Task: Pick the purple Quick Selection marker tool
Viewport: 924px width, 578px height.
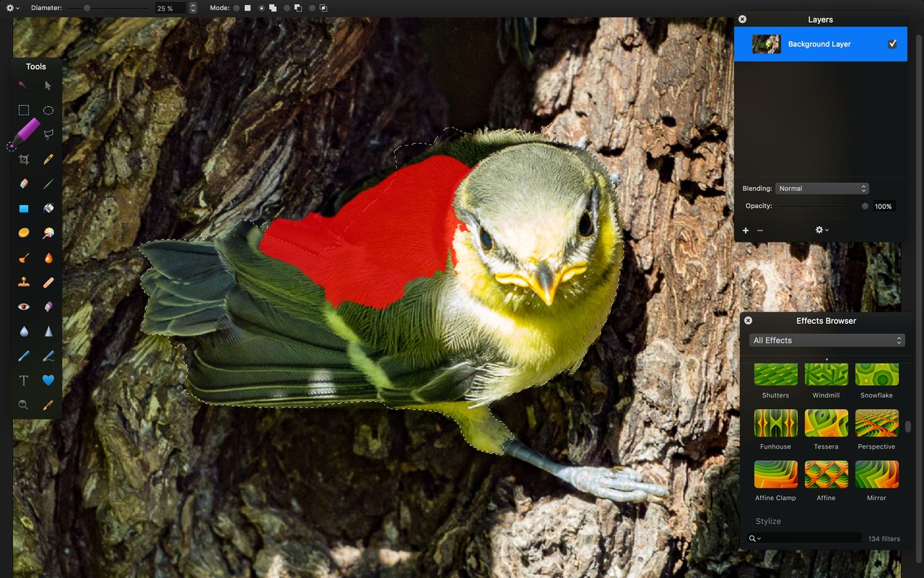Action: (23, 134)
